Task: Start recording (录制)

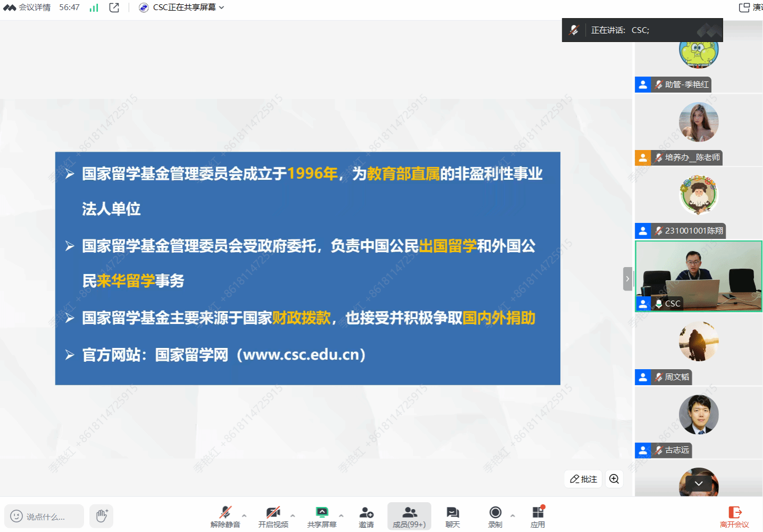Action: [495, 516]
